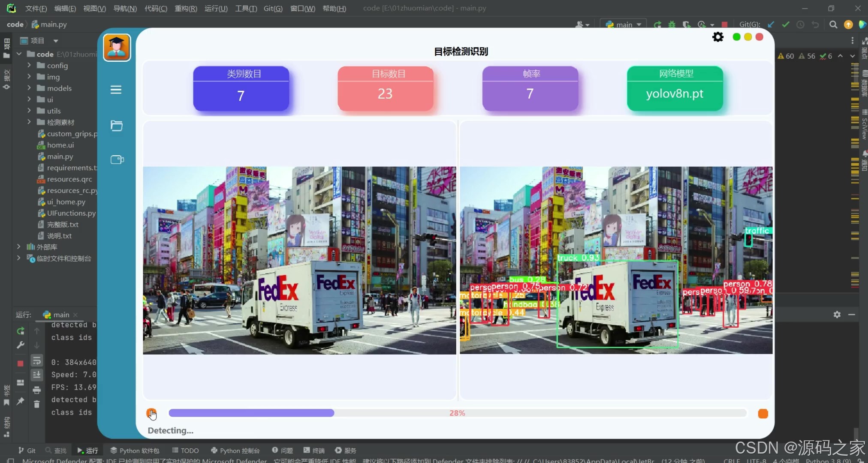This screenshot has width=868, height=463.
Task: Click the camera detection icon
Action: pyautogui.click(x=117, y=159)
